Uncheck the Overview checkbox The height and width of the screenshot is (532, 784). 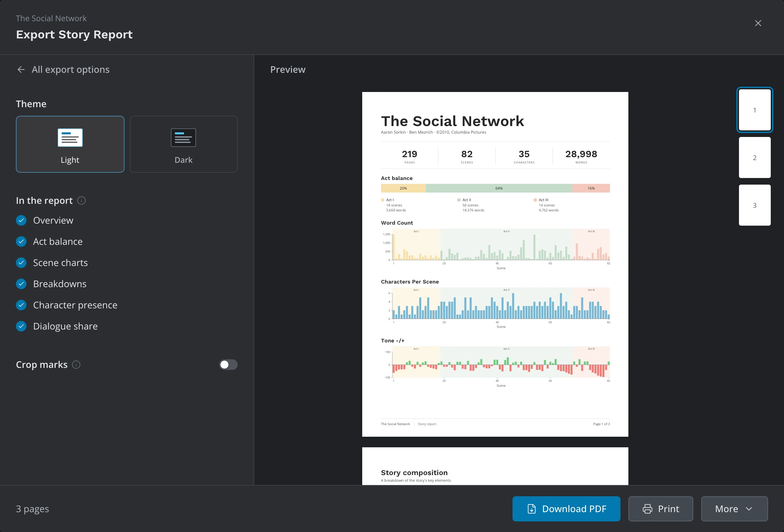pos(21,220)
